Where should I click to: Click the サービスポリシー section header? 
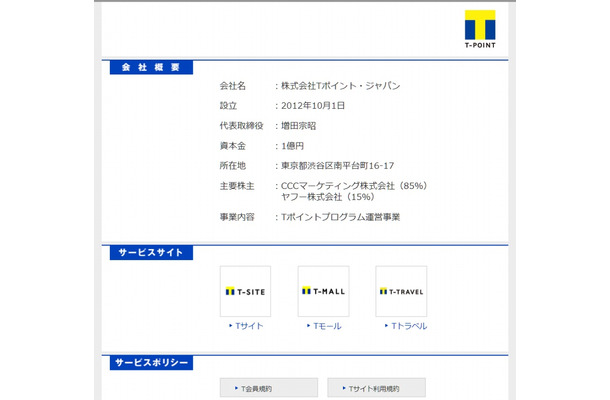click(151, 363)
